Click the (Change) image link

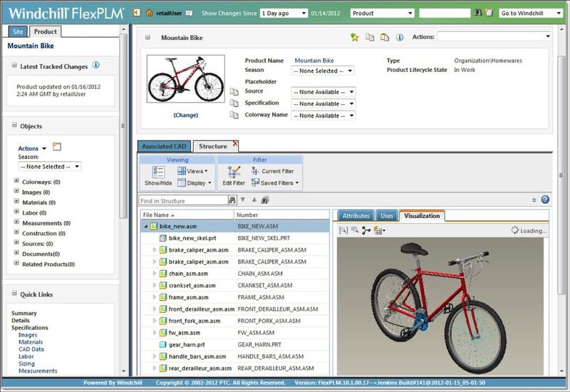tap(186, 115)
